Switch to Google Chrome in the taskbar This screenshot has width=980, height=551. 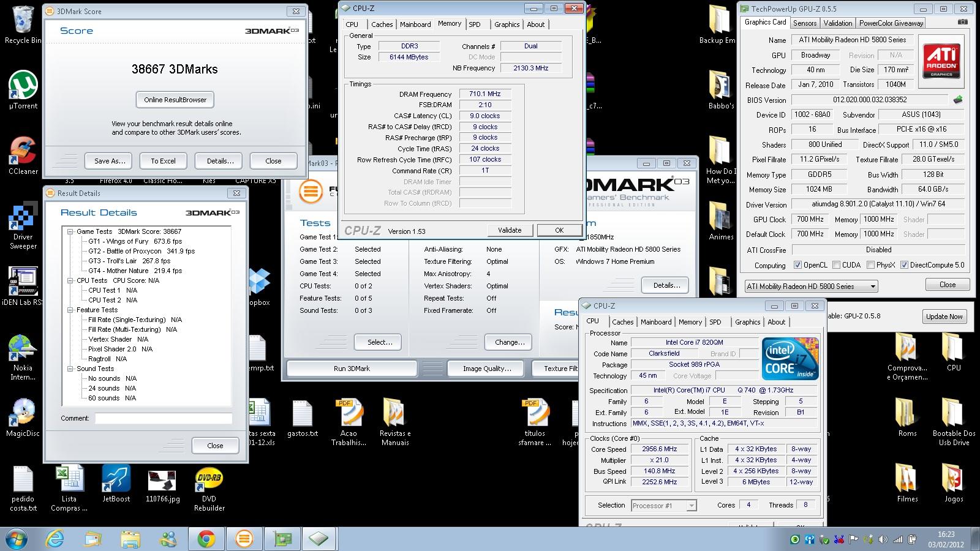point(206,539)
